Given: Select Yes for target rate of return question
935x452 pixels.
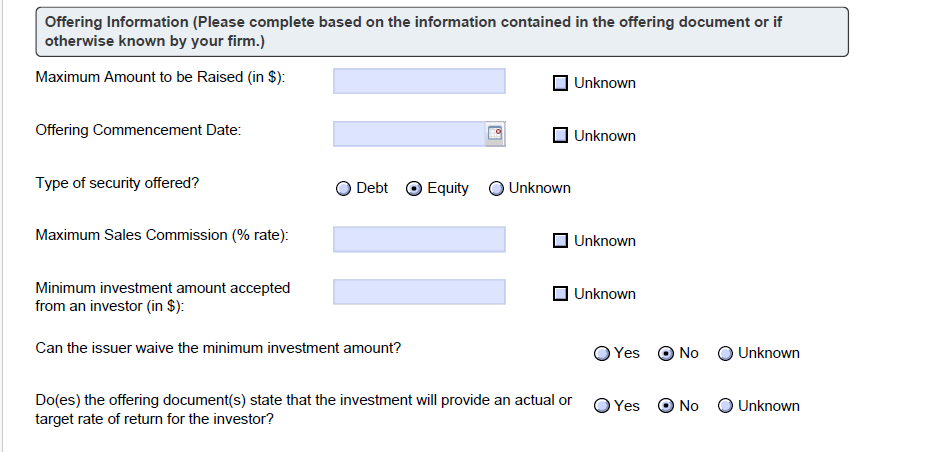Looking at the screenshot, I should 602,406.
